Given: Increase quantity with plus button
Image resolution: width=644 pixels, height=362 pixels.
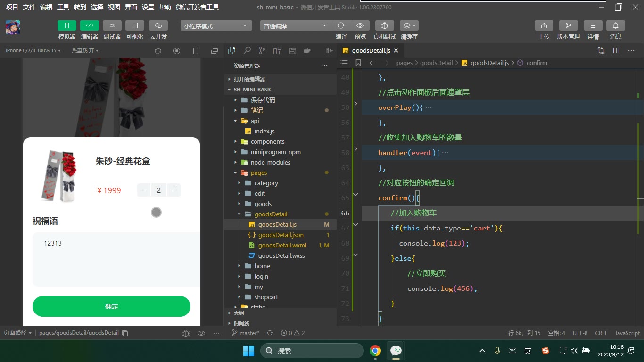Looking at the screenshot, I should tap(174, 190).
